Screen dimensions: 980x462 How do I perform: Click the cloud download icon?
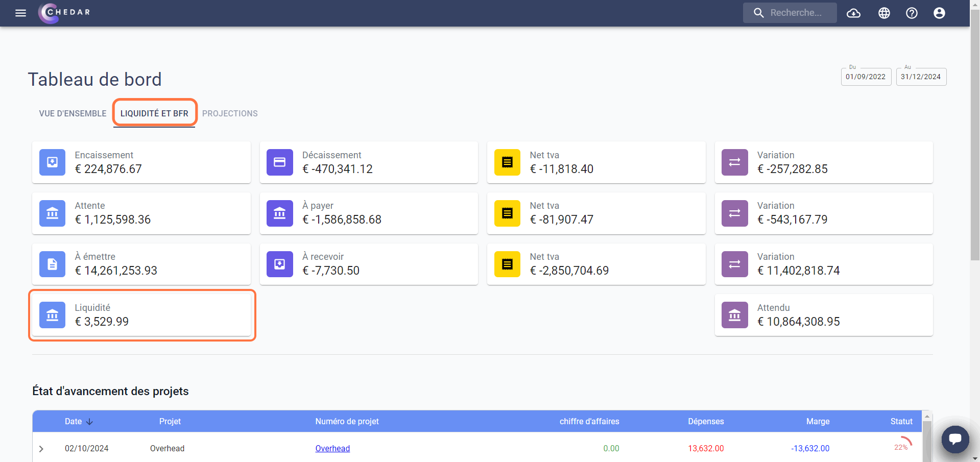click(854, 13)
